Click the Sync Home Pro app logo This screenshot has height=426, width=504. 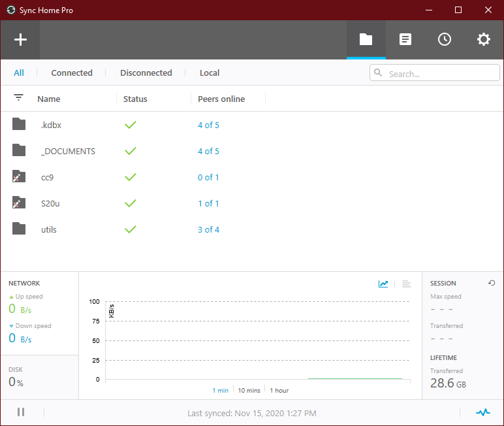coord(11,10)
